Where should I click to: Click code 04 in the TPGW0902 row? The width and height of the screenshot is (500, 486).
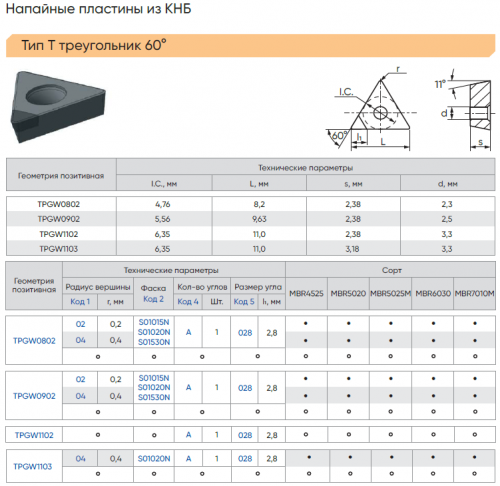tap(80, 396)
